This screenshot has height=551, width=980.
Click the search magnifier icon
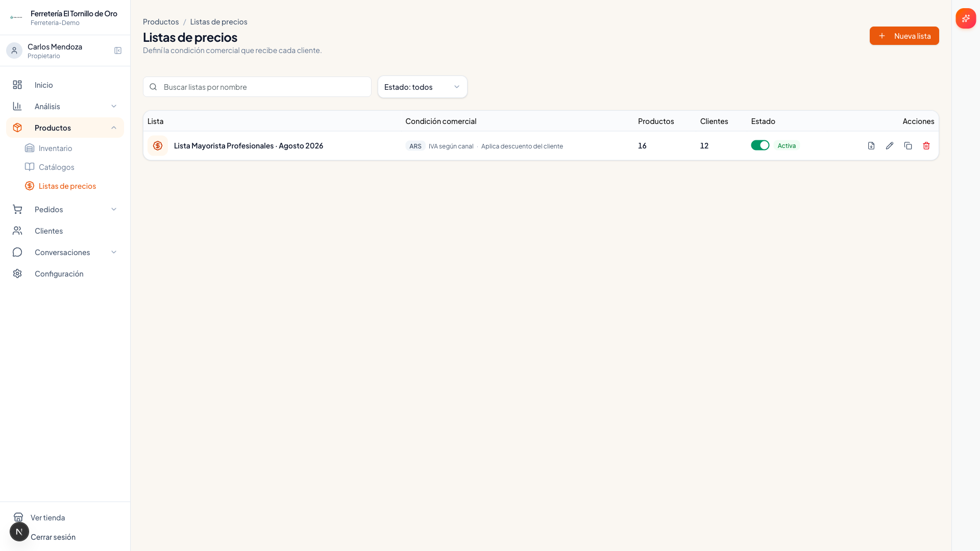pos(153,87)
